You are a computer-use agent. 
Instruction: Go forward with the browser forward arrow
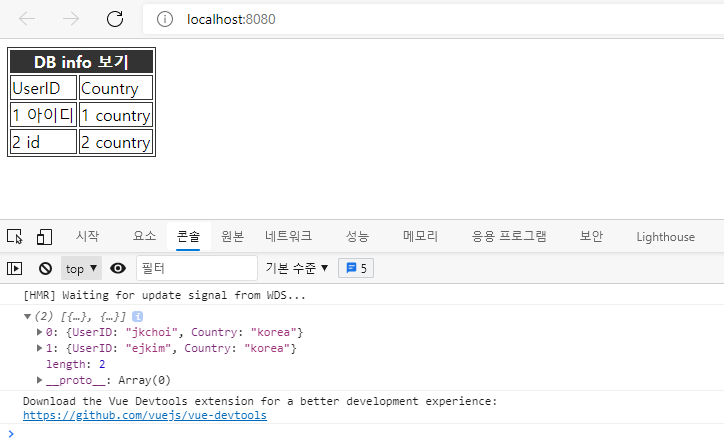tap(71, 19)
